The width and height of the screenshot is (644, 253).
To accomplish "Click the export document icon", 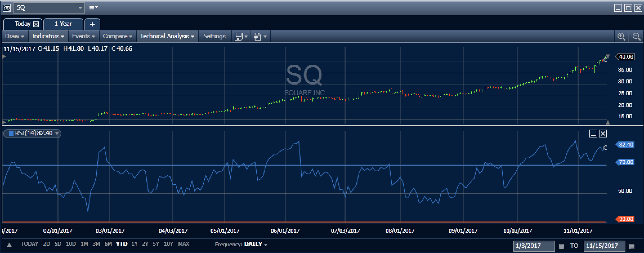I will 257,37.
